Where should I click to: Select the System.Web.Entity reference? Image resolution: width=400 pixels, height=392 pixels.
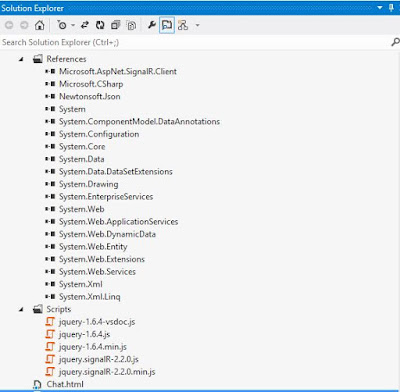tap(93, 247)
